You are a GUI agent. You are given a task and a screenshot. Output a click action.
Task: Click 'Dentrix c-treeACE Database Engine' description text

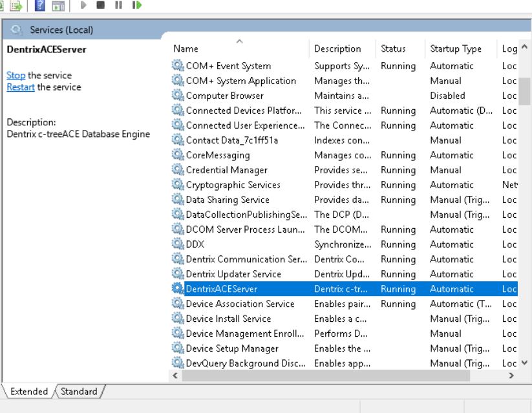tap(78, 134)
